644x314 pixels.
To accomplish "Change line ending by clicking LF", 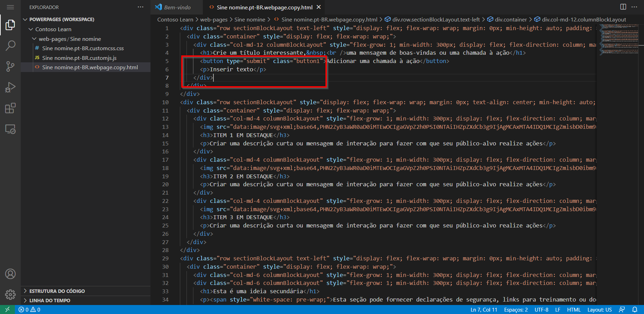I will [558, 309].
